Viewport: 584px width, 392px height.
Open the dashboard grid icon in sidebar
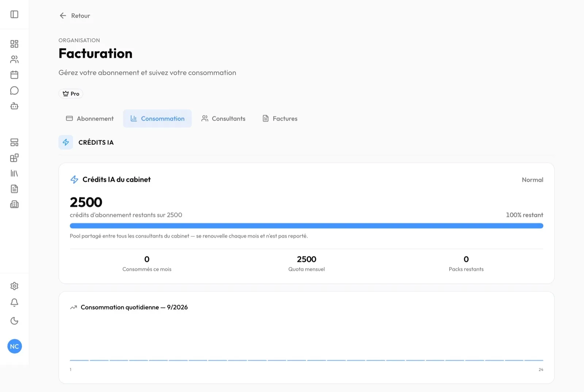coord(14,44)
